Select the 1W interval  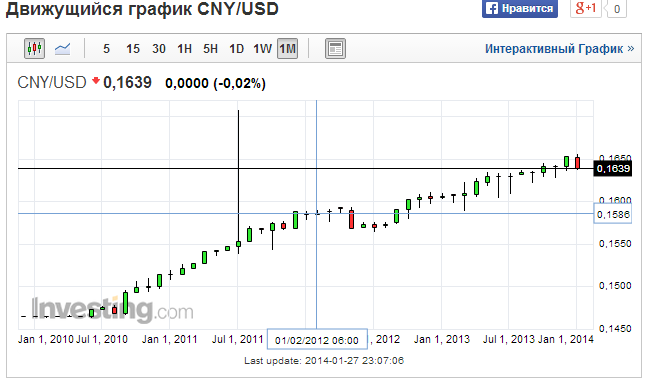(262, 49)
